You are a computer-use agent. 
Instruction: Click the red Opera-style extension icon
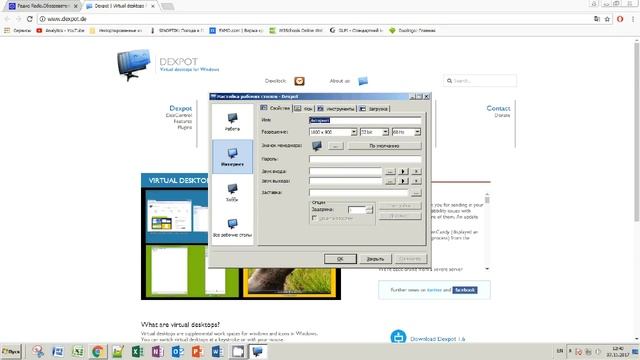(x=620, y=19)
